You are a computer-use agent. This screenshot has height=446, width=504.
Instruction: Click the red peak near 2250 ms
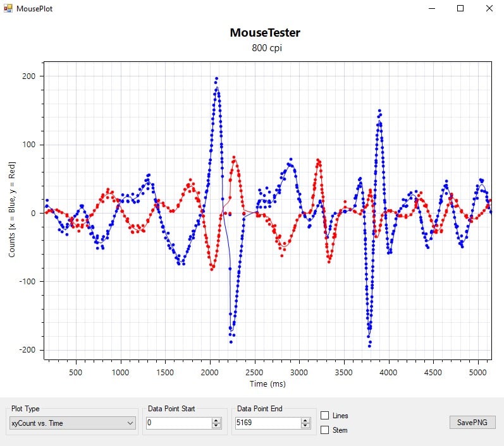[234, 157]
